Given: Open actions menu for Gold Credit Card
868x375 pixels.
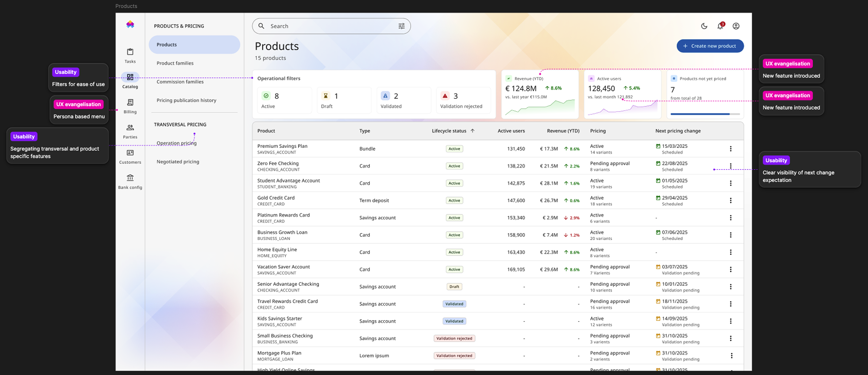Looking at the screenshot, I should [731, 200].
